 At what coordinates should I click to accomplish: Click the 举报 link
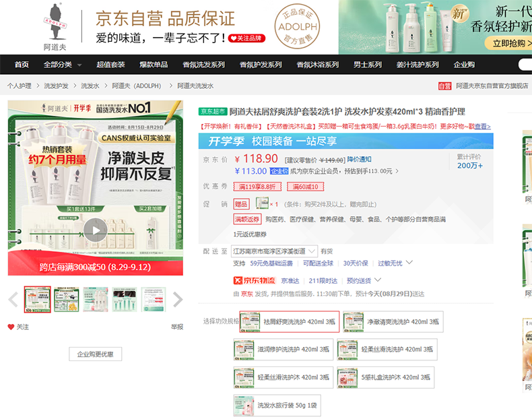pyautogui.click(x=177, y=327)
